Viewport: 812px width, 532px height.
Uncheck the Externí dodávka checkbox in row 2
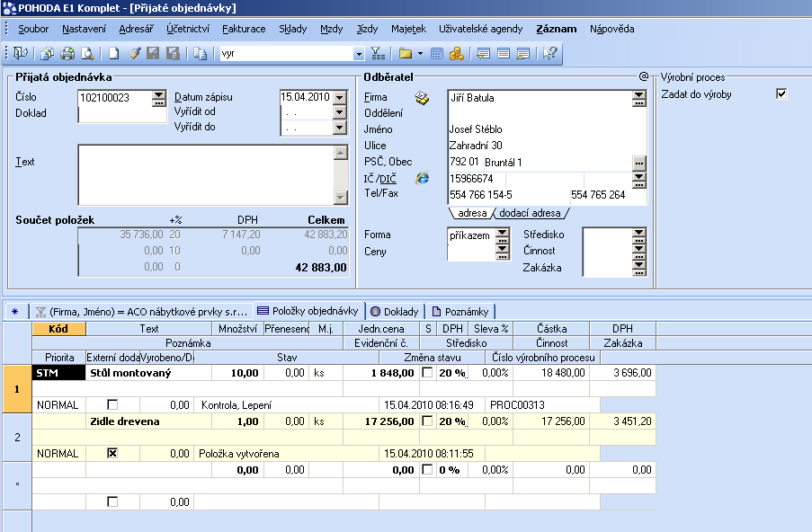[x=112, y=453]
